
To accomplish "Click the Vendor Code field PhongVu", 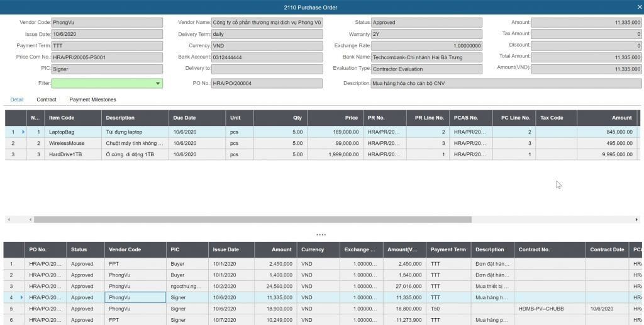I will tap(107, 23).
